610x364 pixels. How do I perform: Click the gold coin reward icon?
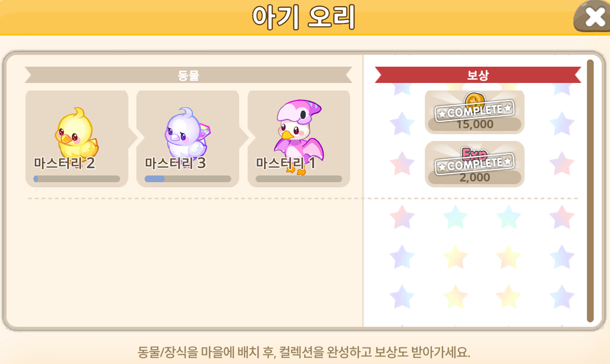[x=474, y=99]
